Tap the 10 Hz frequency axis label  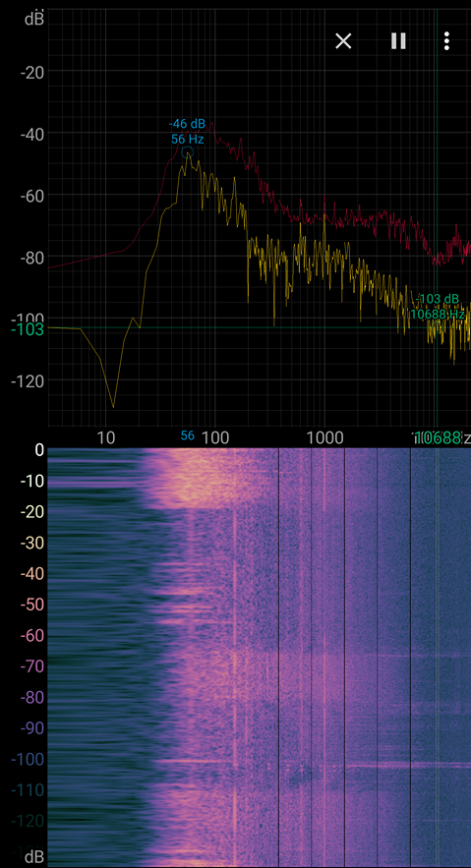(x=106, y=438)
